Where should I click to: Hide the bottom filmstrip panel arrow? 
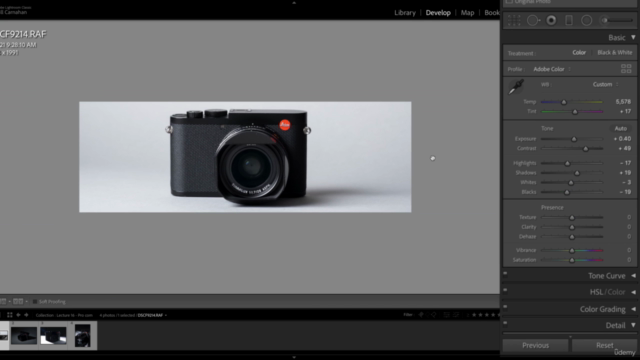(x=294, y=357)
